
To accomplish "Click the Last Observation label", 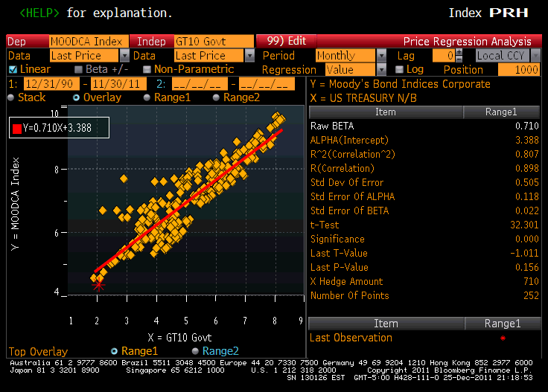I will pyautogui.click(x=351, y=338).
